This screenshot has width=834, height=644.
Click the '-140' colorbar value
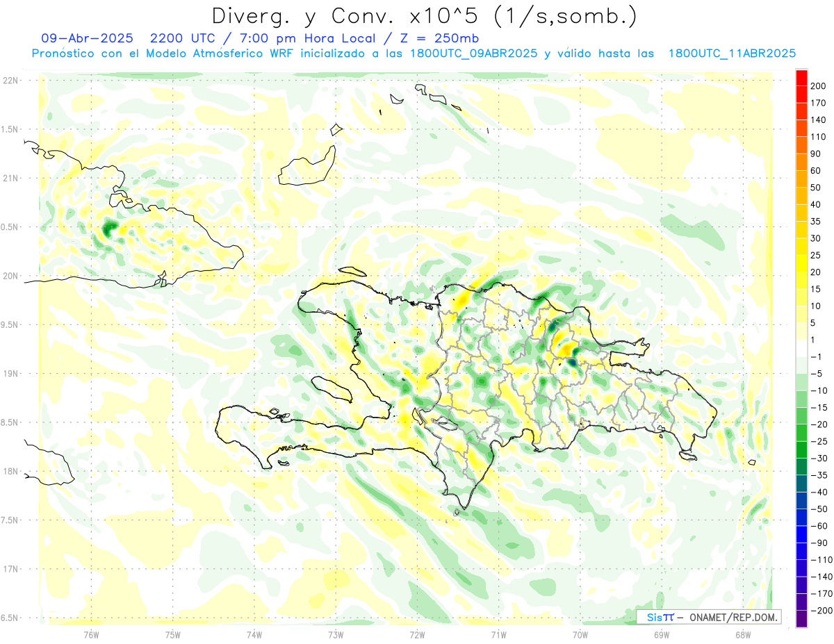click(x=821, y=577)
